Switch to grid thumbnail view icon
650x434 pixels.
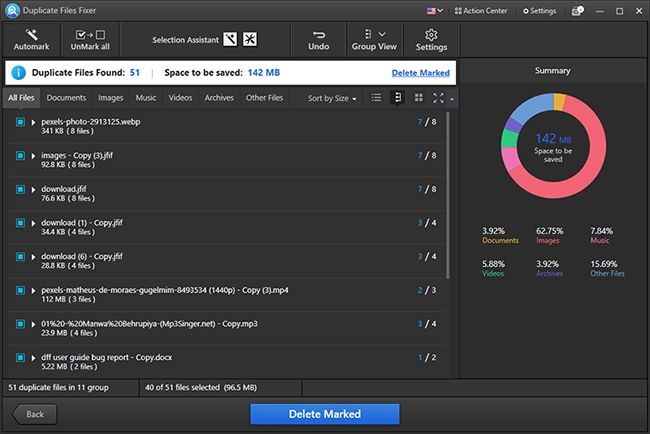419,97
